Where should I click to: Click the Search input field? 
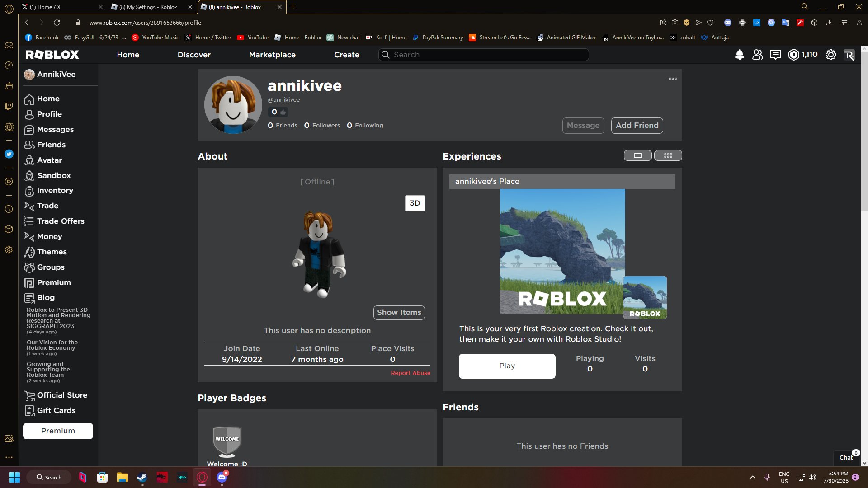point(485,55)
